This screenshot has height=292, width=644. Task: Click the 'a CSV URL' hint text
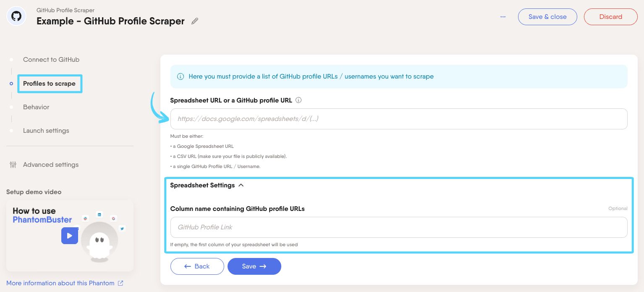pos(229,156)
